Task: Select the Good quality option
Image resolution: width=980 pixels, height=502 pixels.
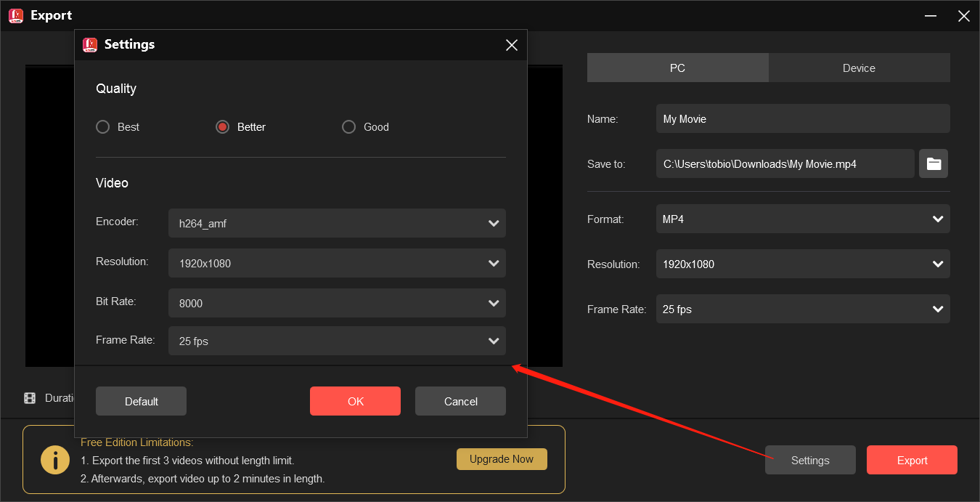Action: coord(348,126)
